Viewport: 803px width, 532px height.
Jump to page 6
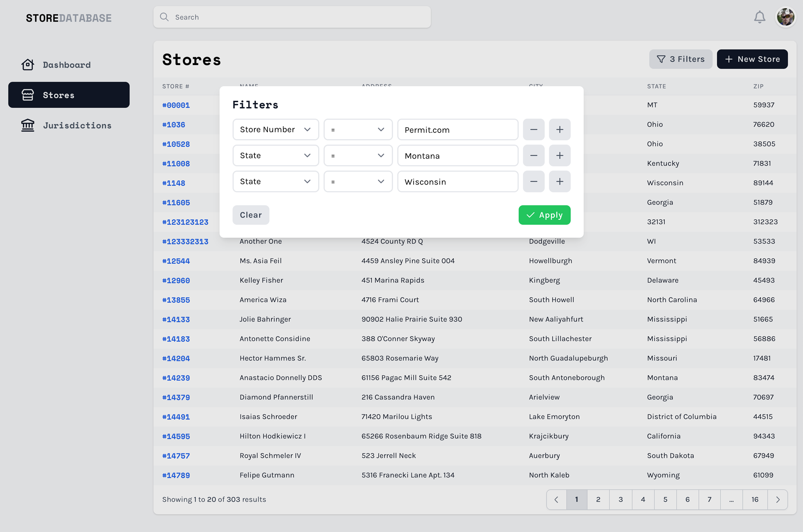coord(687,499)
